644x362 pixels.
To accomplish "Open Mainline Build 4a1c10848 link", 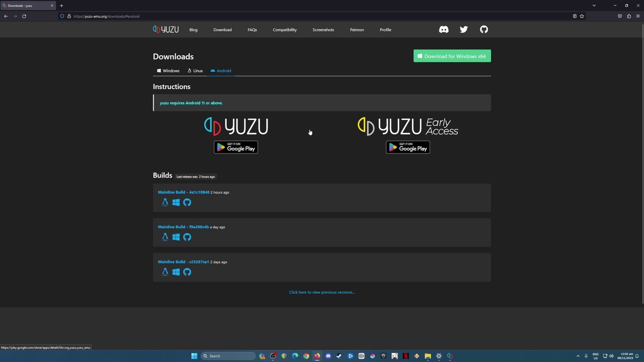I will (x=184, y=192).
